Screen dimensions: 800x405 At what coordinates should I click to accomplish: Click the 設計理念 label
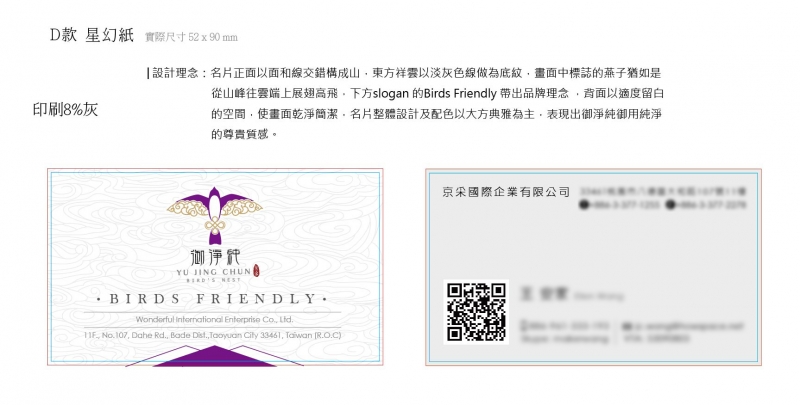(x=176, y=73)
